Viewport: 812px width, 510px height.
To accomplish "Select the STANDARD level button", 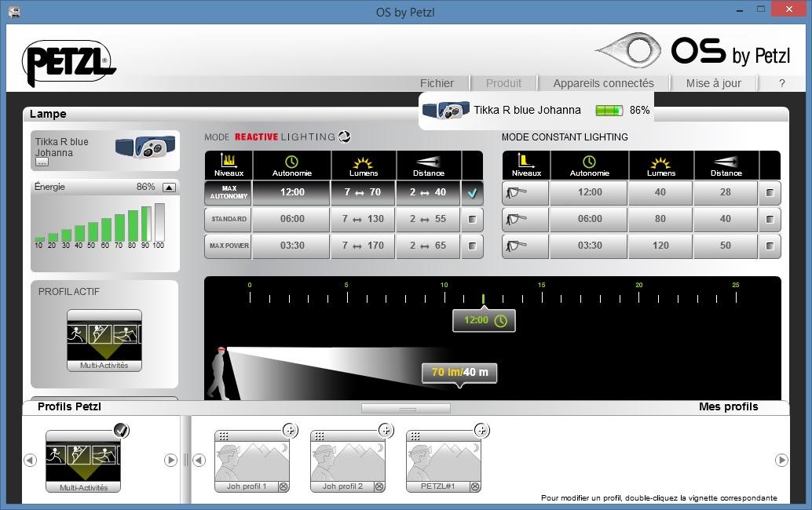I will [229, 220].
